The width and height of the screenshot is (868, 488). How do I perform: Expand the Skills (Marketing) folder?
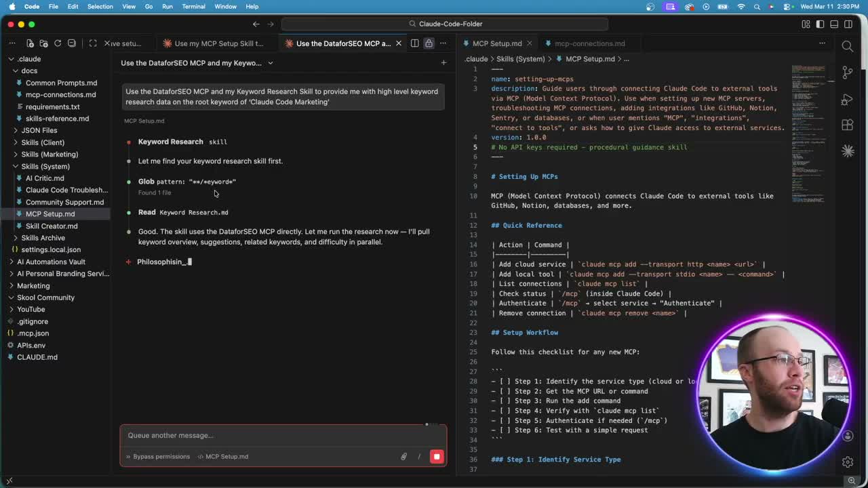tap(50, 155)
